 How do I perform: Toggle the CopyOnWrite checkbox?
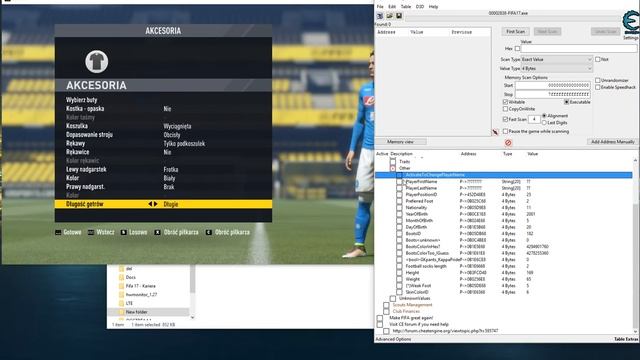click(x=505, y=109)
